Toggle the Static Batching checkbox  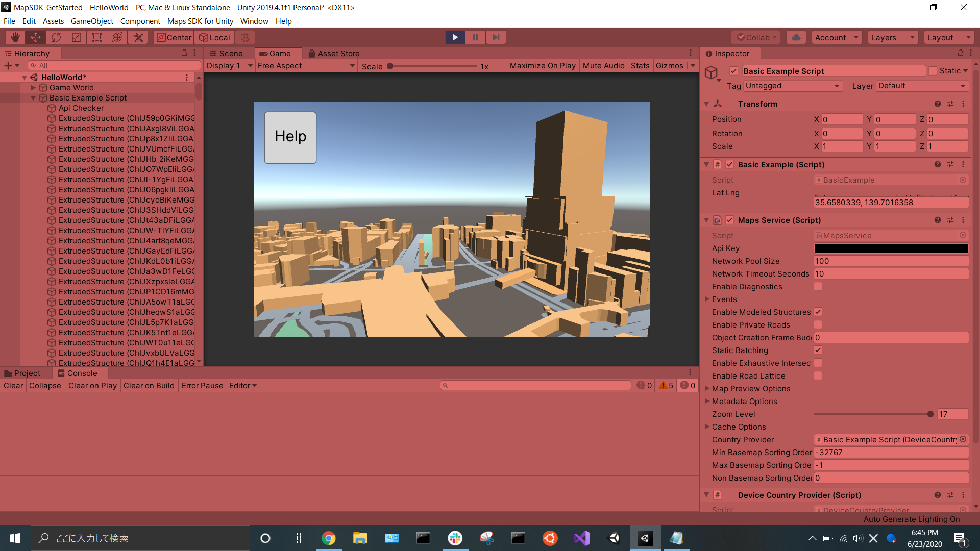818,350
